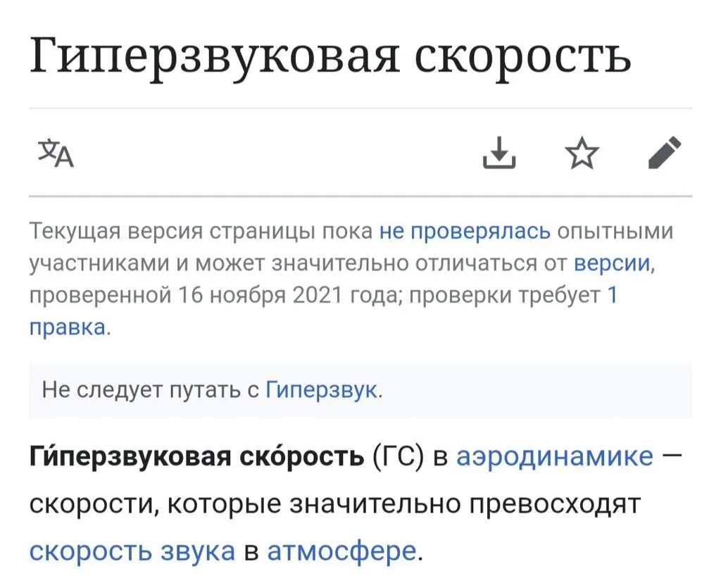The image size is (721, 588).
Task: Click the word 'участниками' in the notice
Action: pyautogui.click(x=98, y=263)
